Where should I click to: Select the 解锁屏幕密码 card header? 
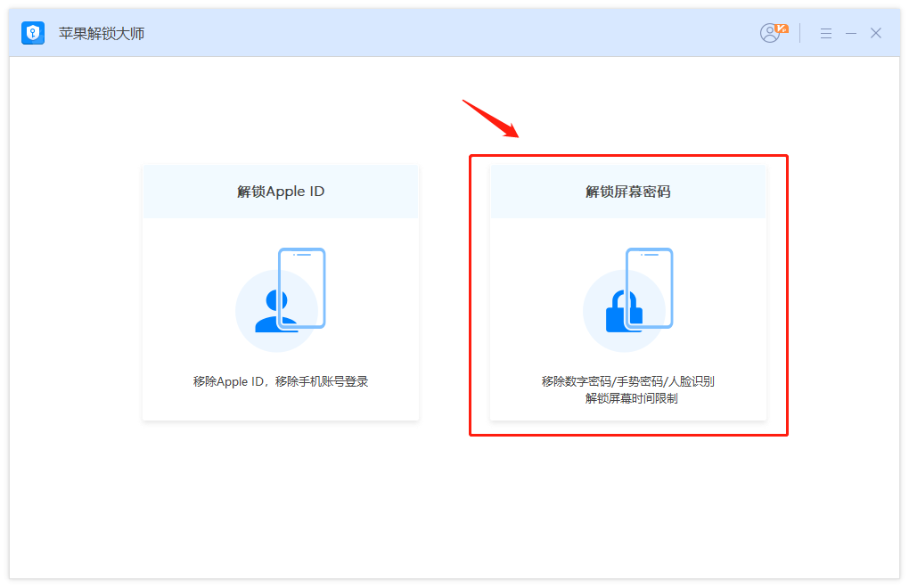628,192
